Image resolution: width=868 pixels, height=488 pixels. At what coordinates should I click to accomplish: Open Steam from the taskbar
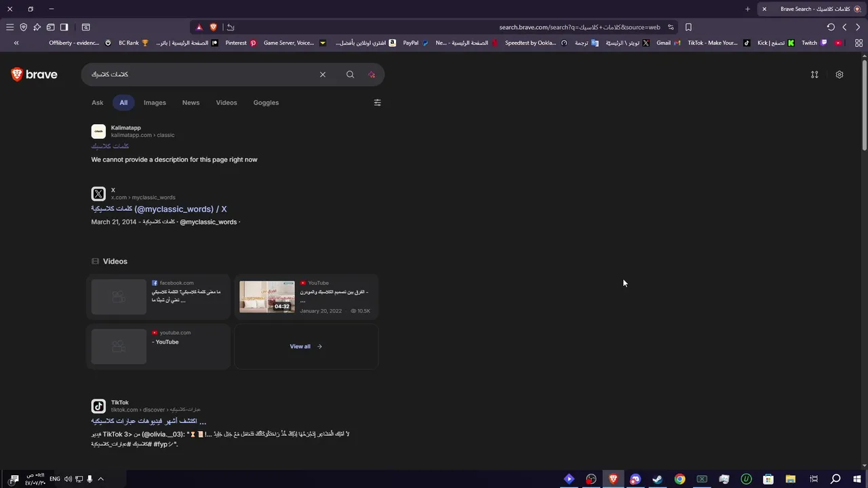(x=657, y=479)
